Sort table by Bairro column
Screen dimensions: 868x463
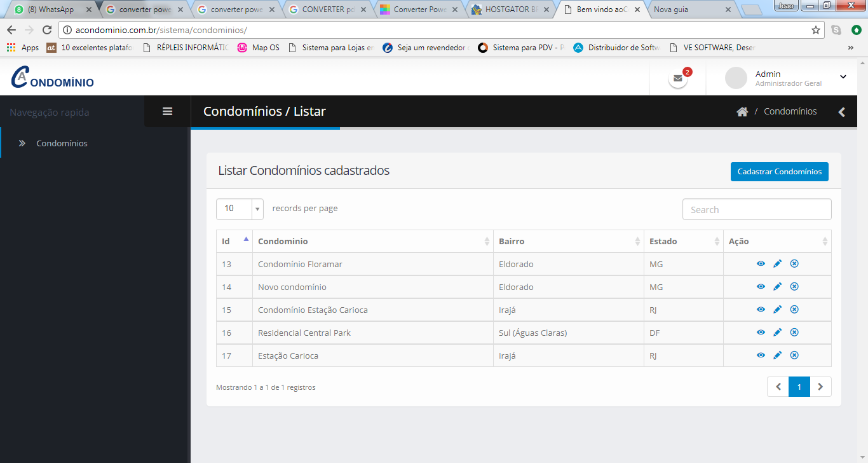click(x=569, y=241)
